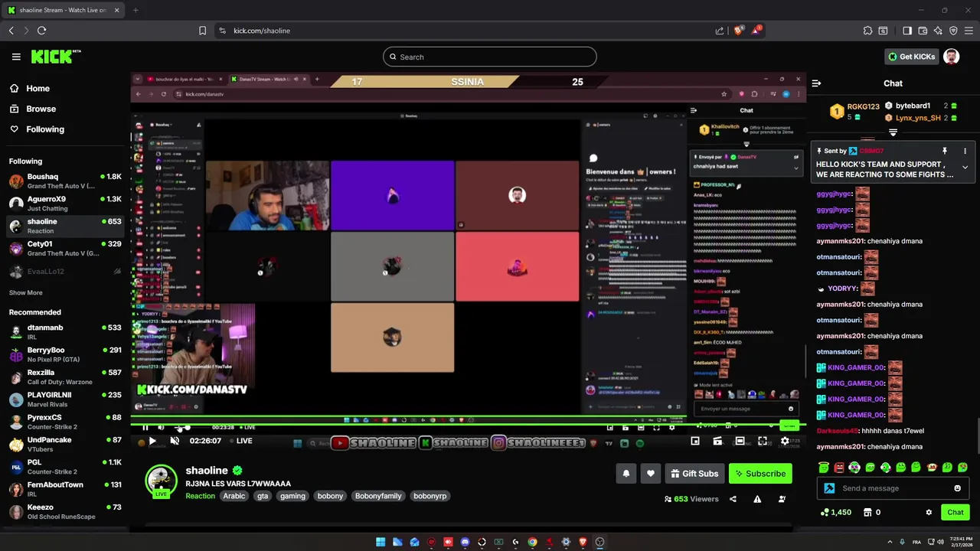
Task: Play the shaoline stream video
Action: (152, 441)
